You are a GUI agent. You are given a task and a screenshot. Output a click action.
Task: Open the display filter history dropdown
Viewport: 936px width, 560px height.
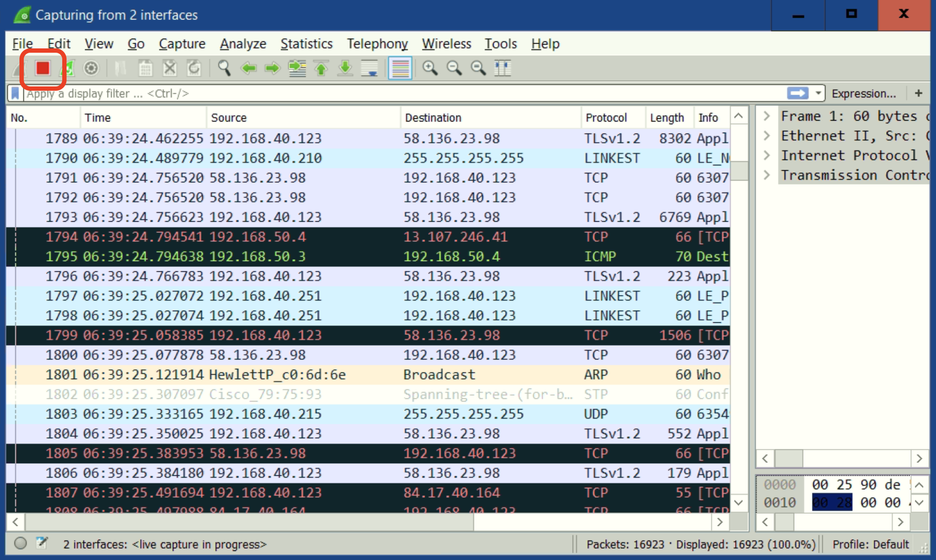click(818, 93)
